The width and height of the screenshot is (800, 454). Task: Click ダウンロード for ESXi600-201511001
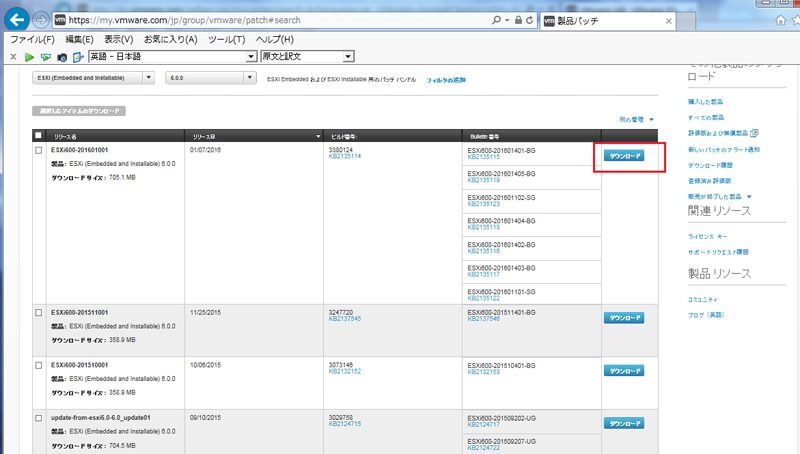(x=624, y=318)
